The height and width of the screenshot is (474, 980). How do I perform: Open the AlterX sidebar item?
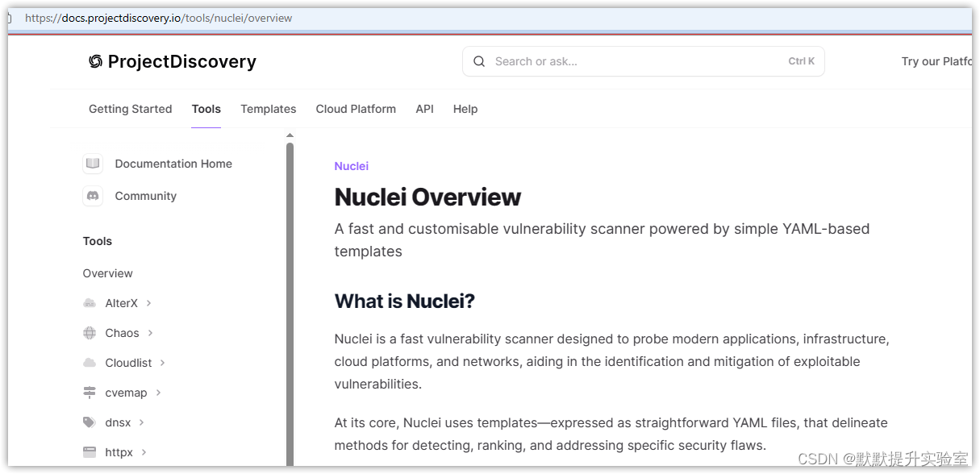pyautogui.click(x=122, y=303)
